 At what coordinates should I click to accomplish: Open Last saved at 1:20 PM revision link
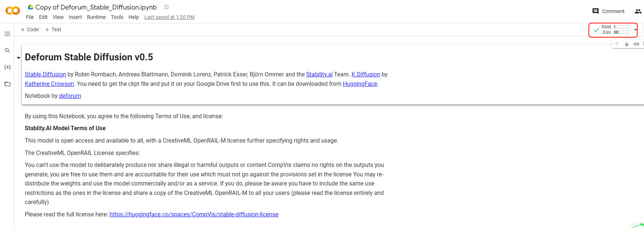pyautogui.click(x=169, y=17)
